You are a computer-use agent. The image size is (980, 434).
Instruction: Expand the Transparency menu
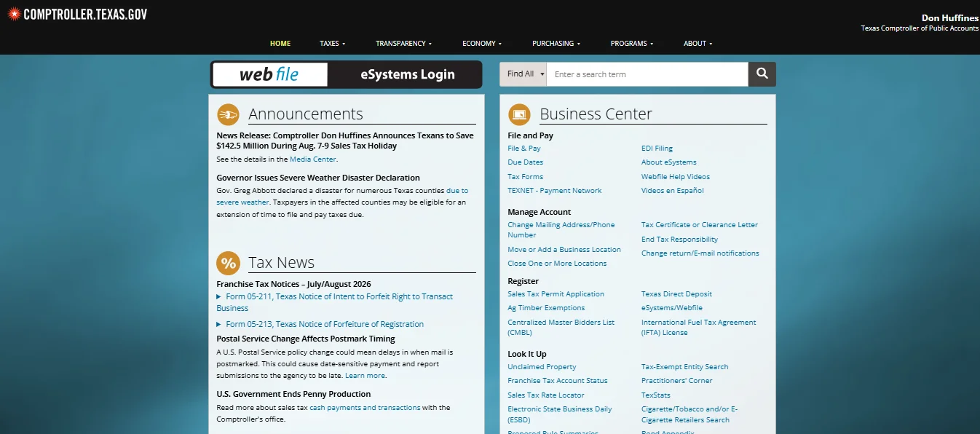point(403,44)
